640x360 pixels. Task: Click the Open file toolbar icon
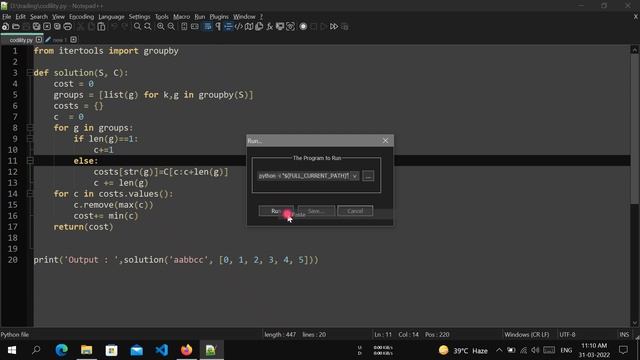[x=16, y=27]
